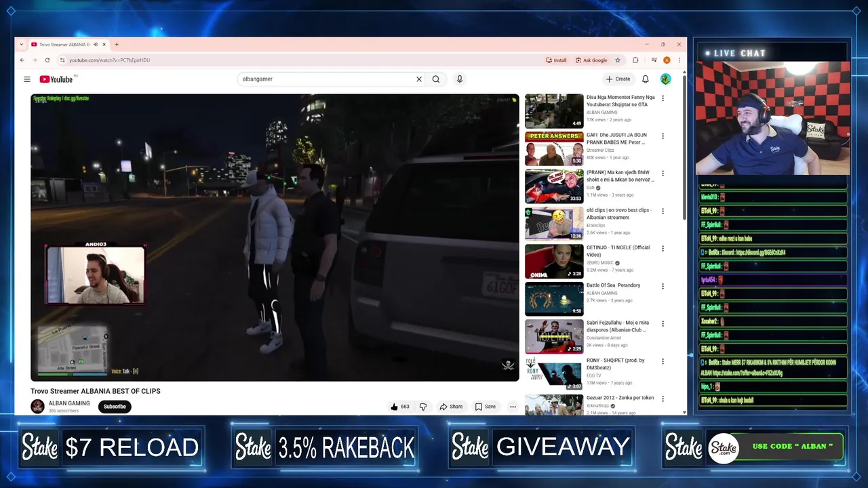This screenshot has width=868, height=488.
Task: Open the Chrome three-dot menu
Action: coord(679,60)
